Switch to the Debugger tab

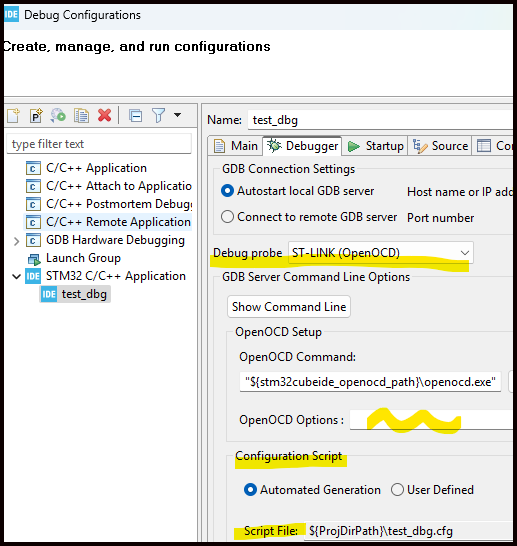pos(302,146)
